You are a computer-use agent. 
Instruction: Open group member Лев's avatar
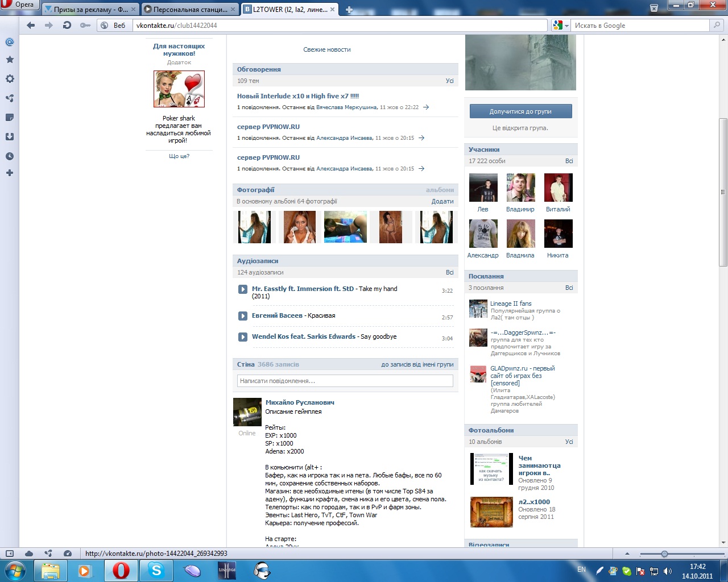point(483,188)
